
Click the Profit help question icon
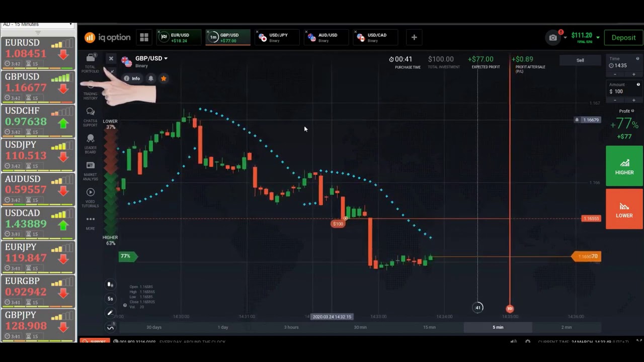click(632, 111)
